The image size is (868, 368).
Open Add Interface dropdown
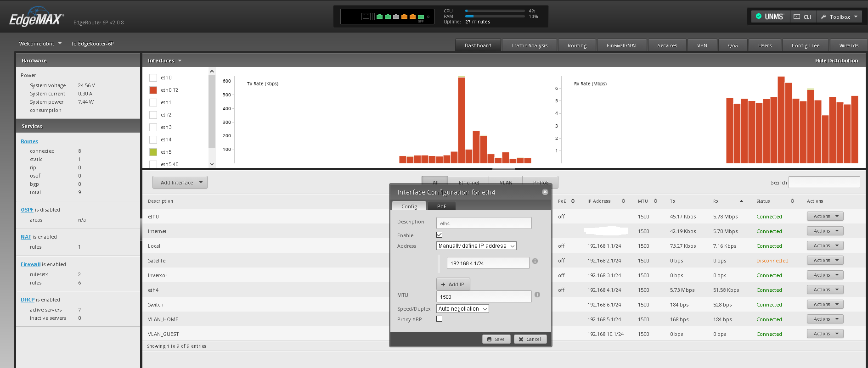point(180,182)
